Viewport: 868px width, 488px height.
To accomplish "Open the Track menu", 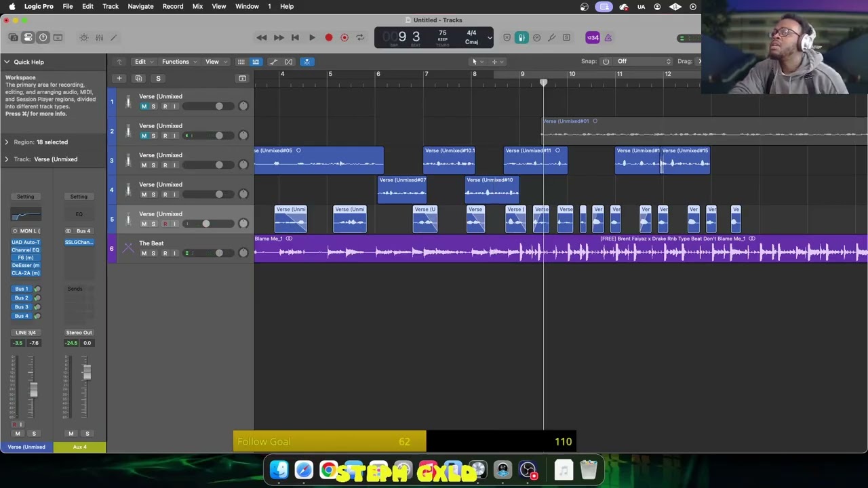I will 111,6.
